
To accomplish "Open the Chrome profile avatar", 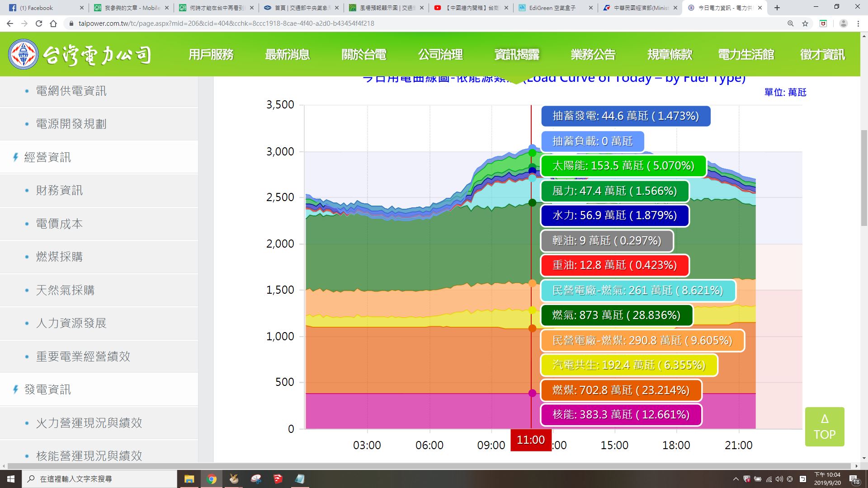I will coord(843,23).
